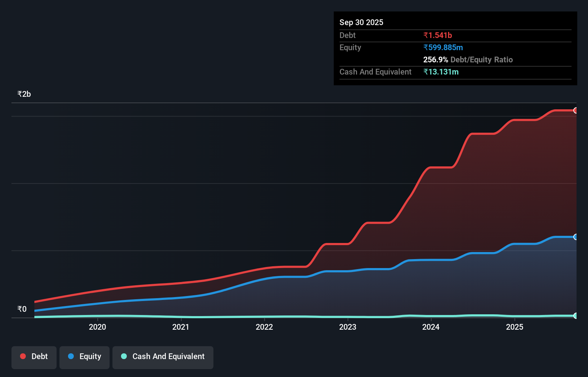Click the Equity row label in tooltip
Viewport: 588px width, 377px height.
pos(350,47)
